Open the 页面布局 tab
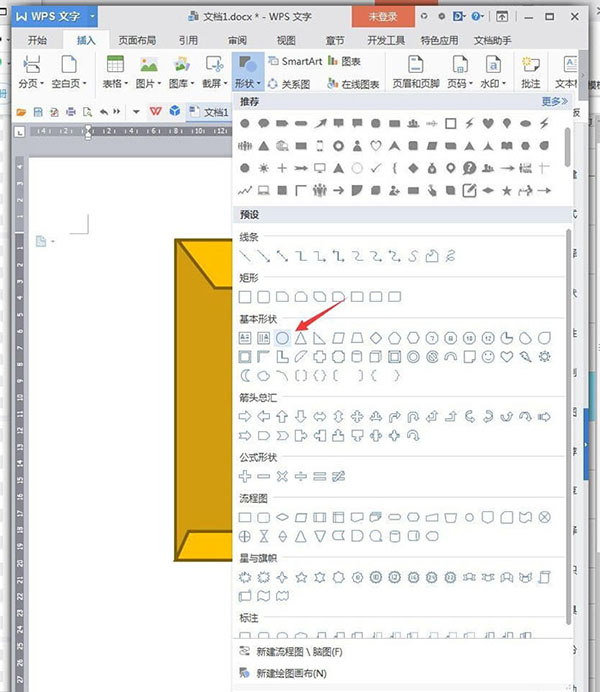This screenshot has width=600, height=692. (137, 41)
